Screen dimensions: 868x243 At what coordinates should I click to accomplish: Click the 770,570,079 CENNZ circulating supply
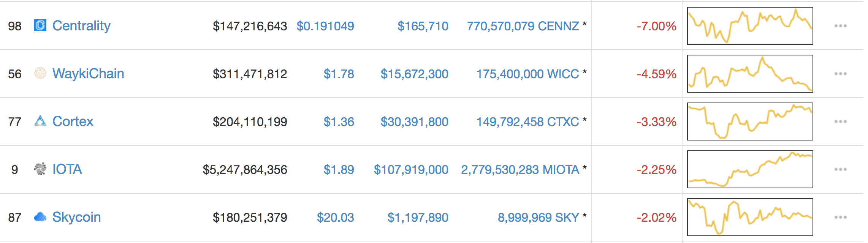pos(523,26)
